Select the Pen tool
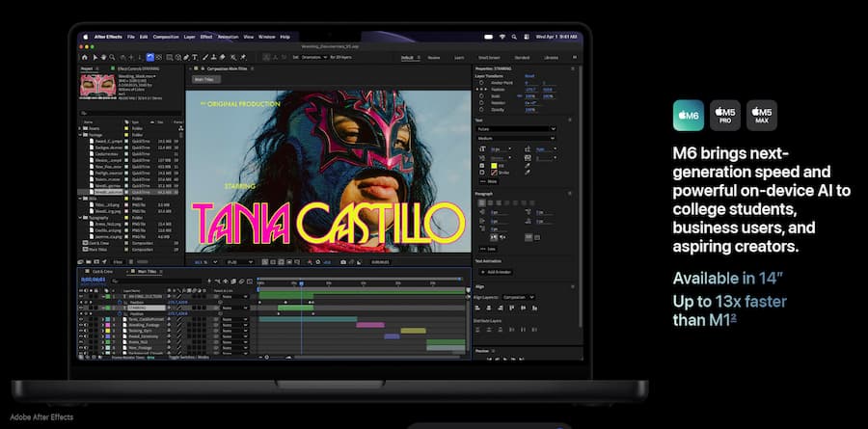Viewport: 868px width, 429px height. tap(186, 57)
